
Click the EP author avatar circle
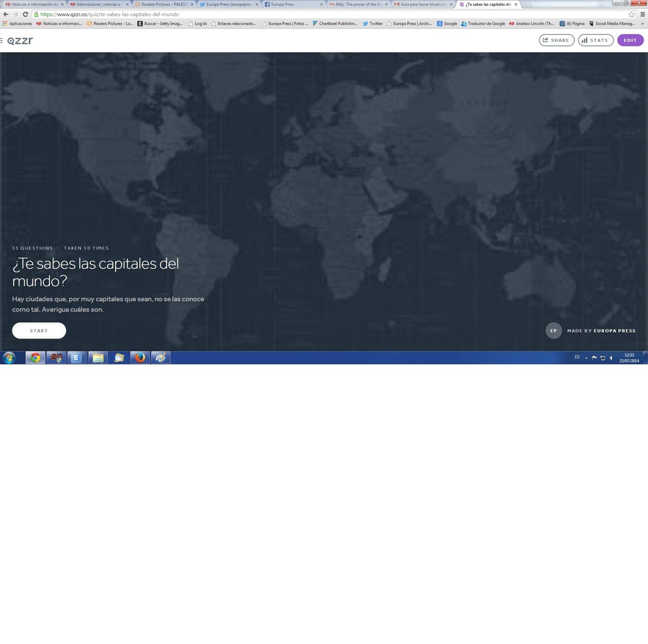(553, 331)
